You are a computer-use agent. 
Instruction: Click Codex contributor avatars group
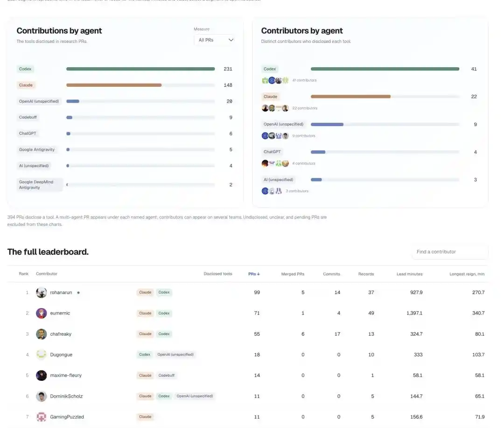pos(275,80)
